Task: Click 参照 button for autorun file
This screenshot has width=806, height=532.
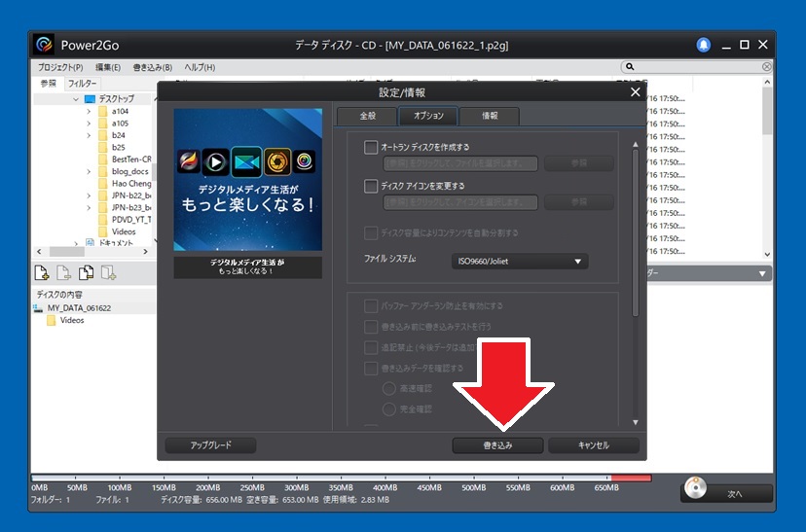Action: click(x=579, y=163)
